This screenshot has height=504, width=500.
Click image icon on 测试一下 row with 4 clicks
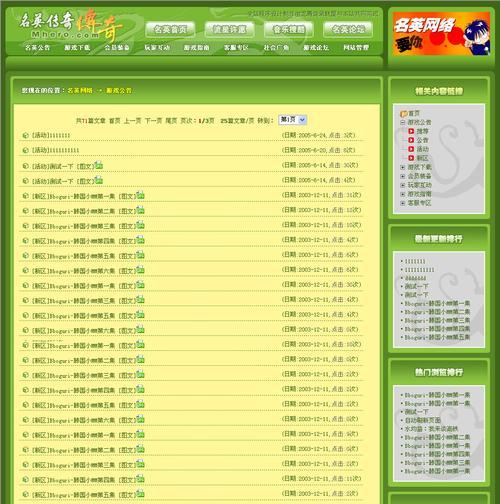(x=99, y=180)
